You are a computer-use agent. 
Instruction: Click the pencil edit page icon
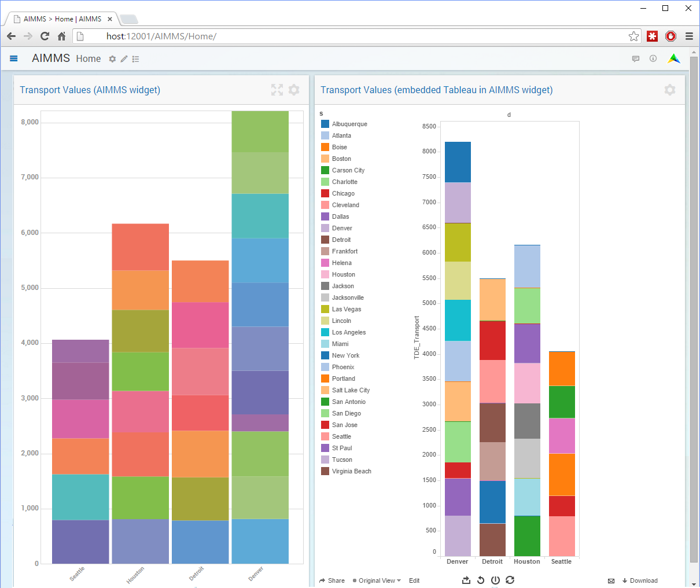124,59
